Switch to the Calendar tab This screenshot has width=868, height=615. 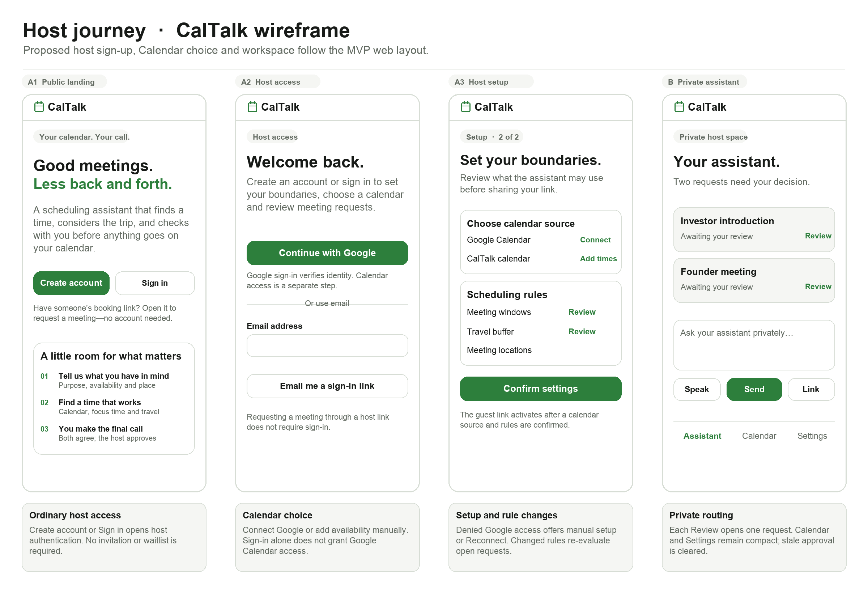(759, 436)
